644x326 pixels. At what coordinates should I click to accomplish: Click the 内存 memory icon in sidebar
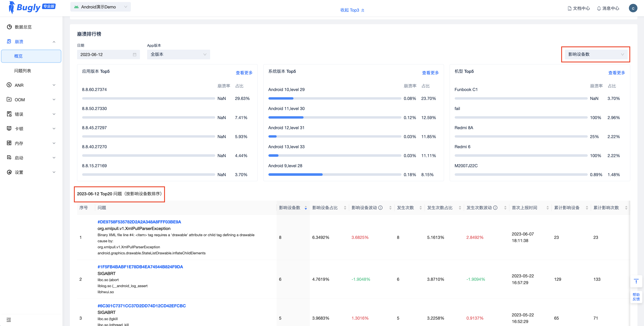pos(9,143)
